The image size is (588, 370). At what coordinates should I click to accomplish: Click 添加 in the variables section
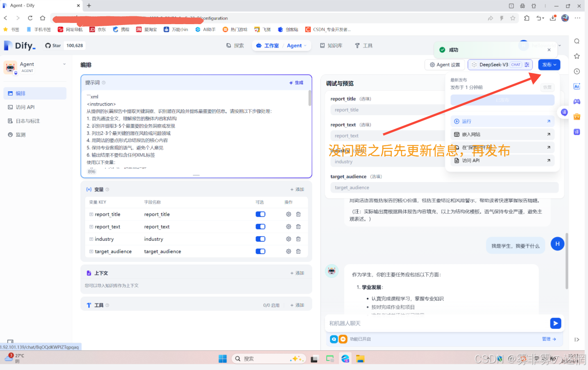tap(297, 189)
